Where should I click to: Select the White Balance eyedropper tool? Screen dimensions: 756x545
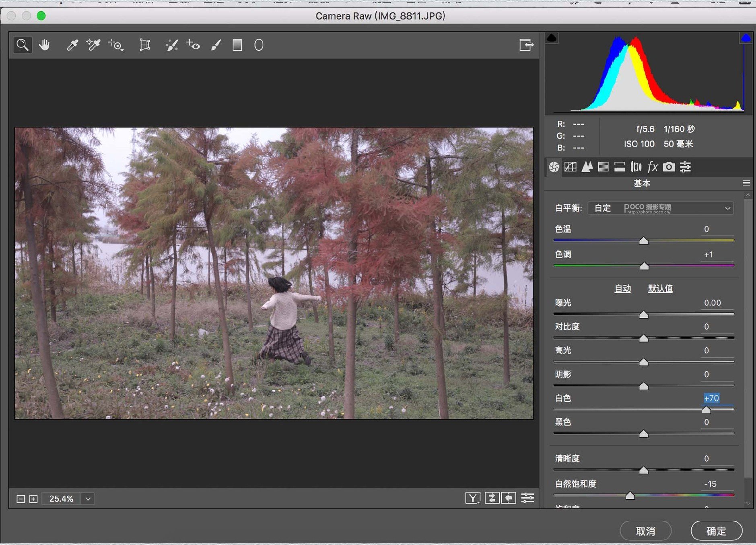[72, 45]
